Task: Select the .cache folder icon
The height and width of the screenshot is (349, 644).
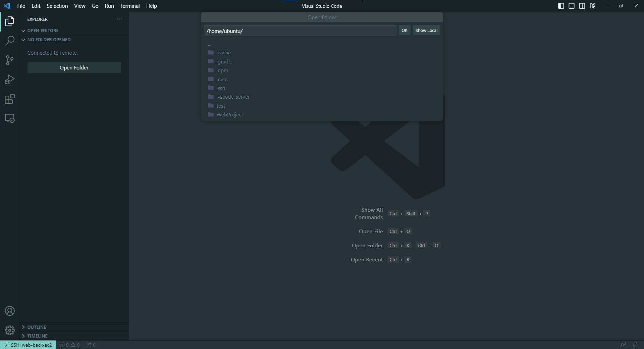Action: (211, 52)
